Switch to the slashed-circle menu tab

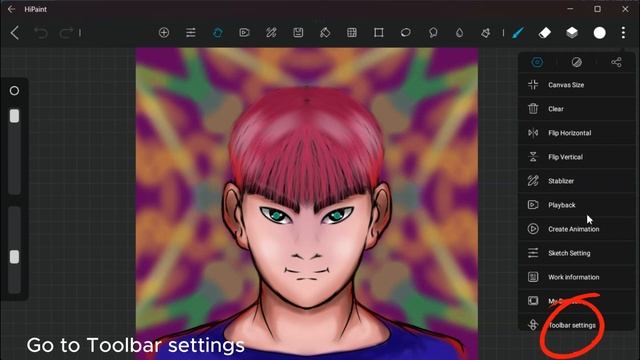[576, 62]
